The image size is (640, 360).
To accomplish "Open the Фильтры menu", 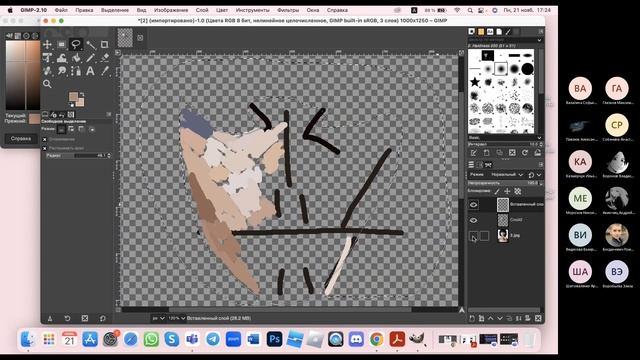I will point(288,10).
